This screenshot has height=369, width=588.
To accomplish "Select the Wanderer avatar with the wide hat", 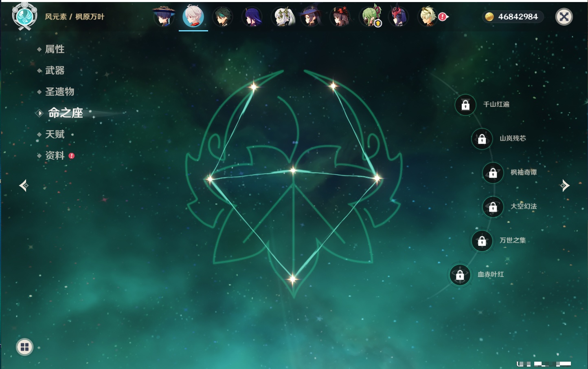I will [164, 16].
